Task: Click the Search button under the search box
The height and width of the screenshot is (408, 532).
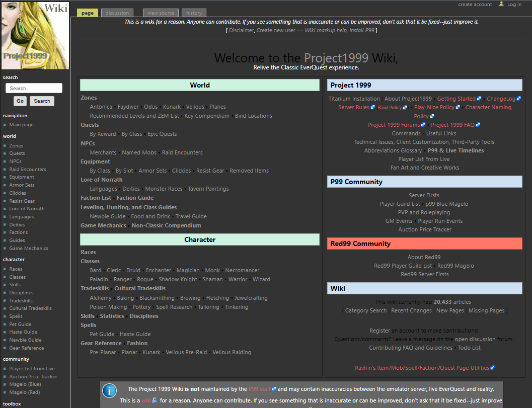Action: click(x=42, y=101)
